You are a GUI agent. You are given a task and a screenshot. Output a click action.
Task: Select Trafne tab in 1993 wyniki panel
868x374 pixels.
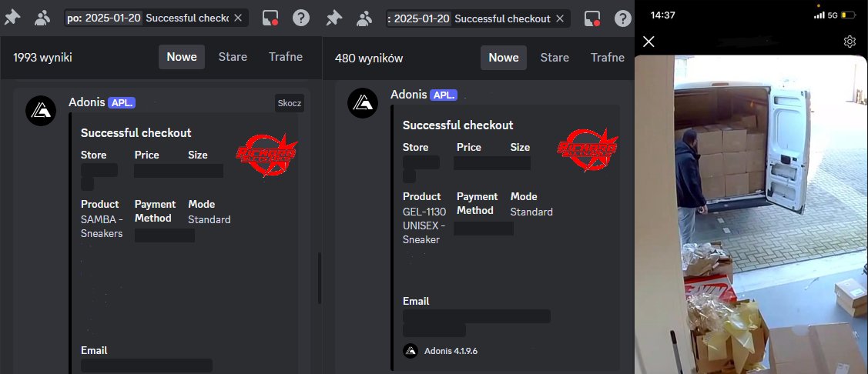286,57
